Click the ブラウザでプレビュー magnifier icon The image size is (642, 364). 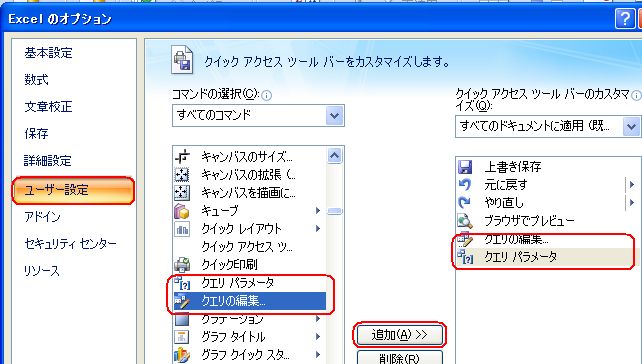(465, 221)
